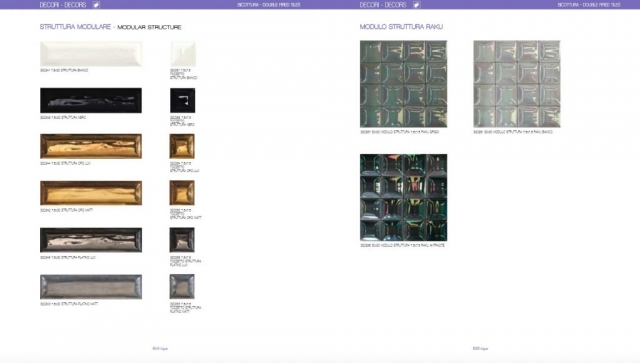Click the 'Raku Antracite' module caption

pos(402,245)
